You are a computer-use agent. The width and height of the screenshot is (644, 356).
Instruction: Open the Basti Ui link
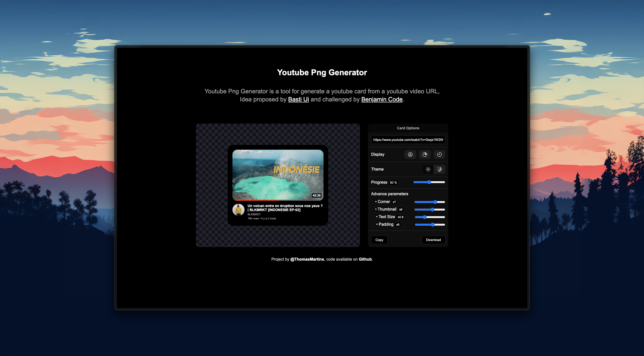pyautogui.click(x=298, y=99)
